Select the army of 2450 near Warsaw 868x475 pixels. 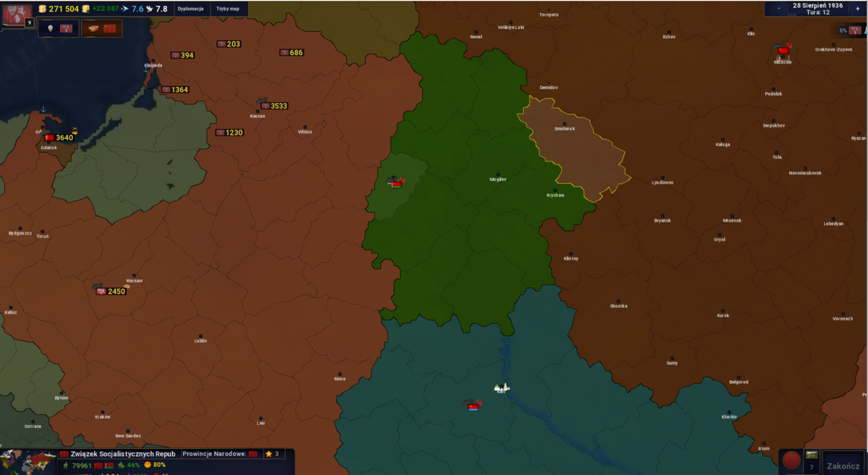pos(111,291)
